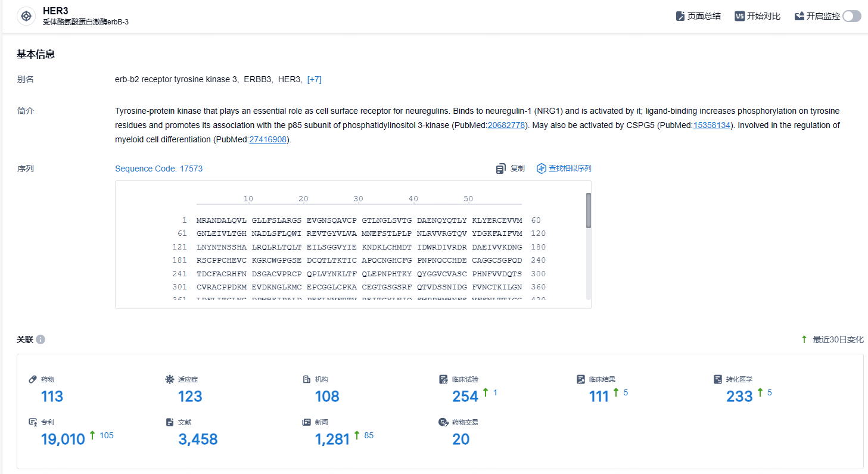Screen dimensions: 868x474
Task: Click the HER3 target icon in the header
Action: (26, 16)
